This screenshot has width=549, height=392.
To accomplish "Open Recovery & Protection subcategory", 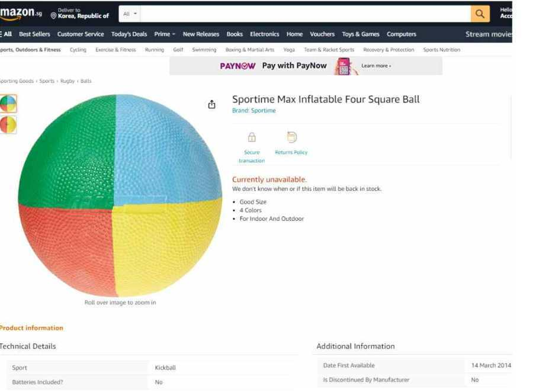I will 389,50.
